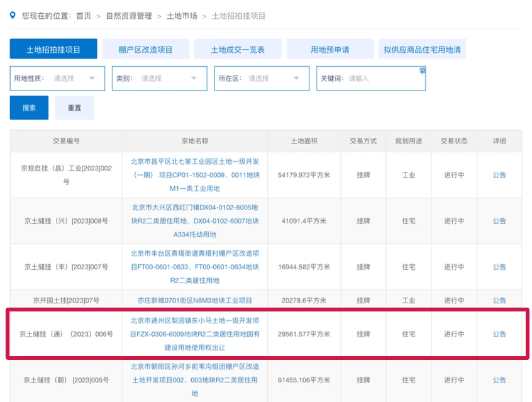Open the 用地性质 dropdown
532x402 pixels.
(x=58, y=79)
